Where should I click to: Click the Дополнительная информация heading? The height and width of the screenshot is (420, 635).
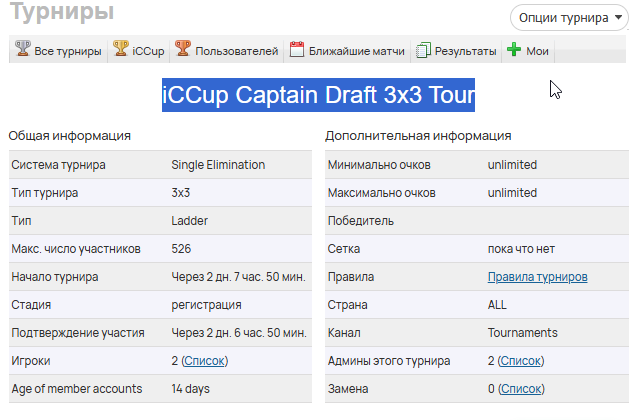[x=418, y=136]
